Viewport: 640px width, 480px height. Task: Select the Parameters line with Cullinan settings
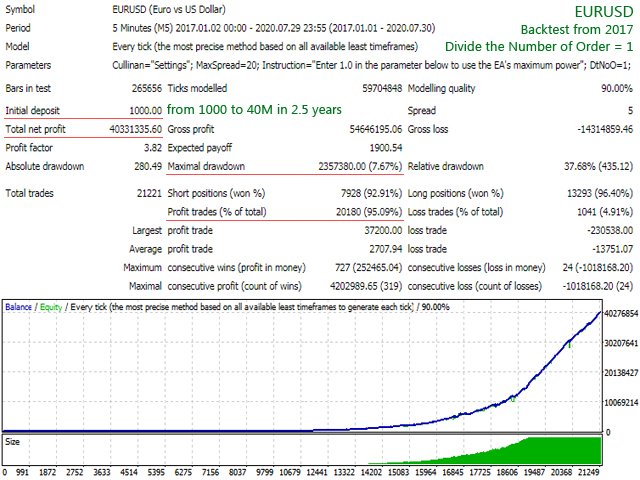(371, 65)
